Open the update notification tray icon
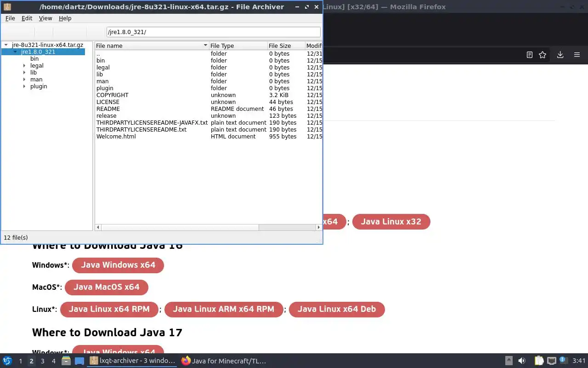This screenshot has width=588, height=368. pos(563,360)
